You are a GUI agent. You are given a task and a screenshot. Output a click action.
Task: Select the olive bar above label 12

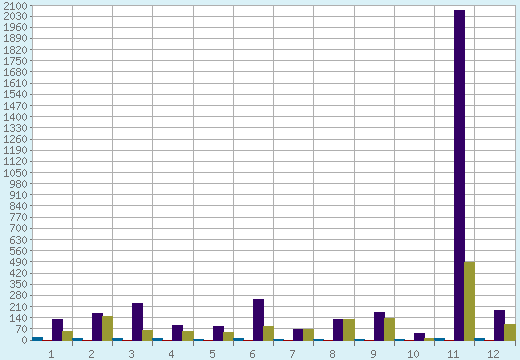[510, 332]
